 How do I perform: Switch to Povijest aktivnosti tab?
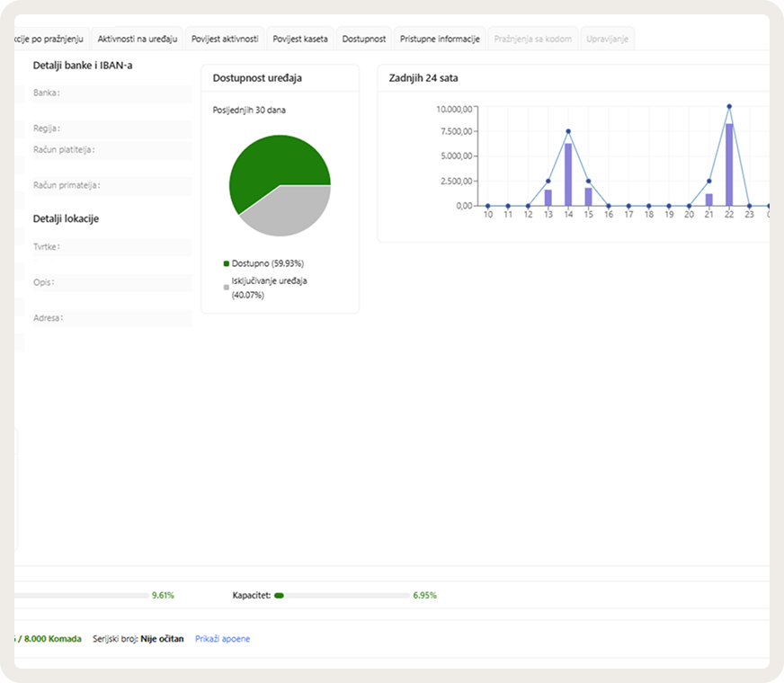(x=225, y=39)
